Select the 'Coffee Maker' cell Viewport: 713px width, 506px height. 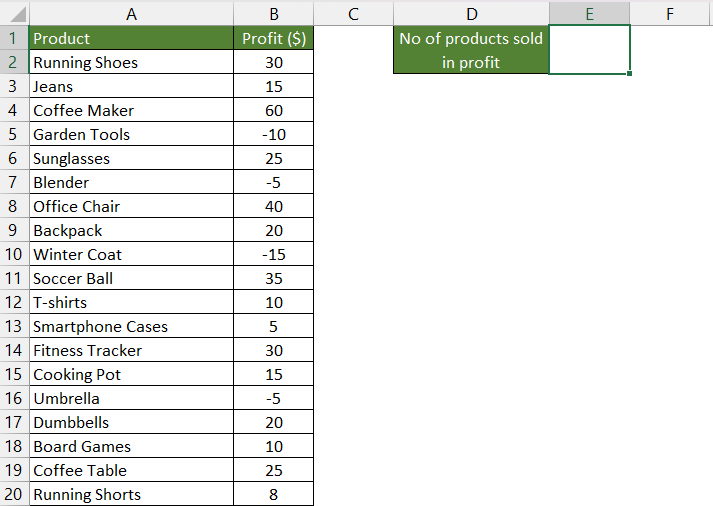[x=131, y=110]
